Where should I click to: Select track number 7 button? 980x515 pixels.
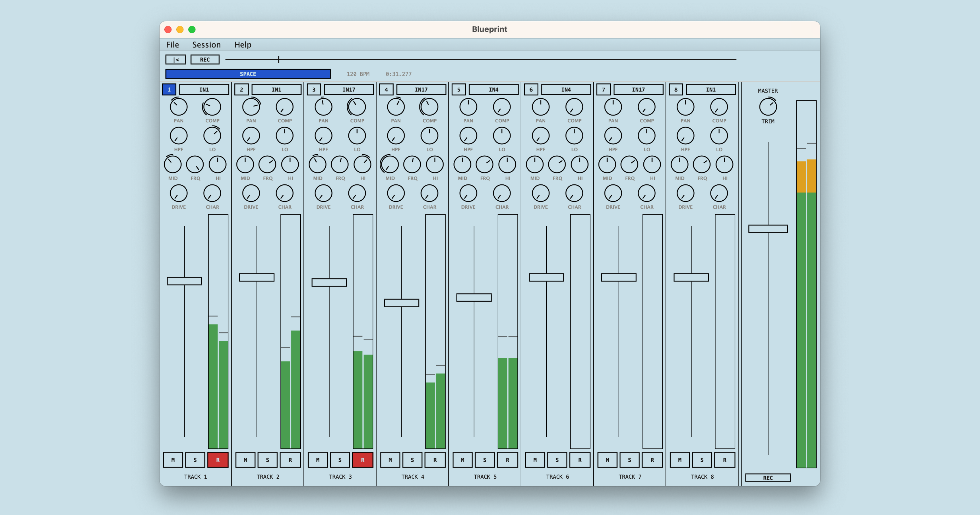tap(603, 89)
